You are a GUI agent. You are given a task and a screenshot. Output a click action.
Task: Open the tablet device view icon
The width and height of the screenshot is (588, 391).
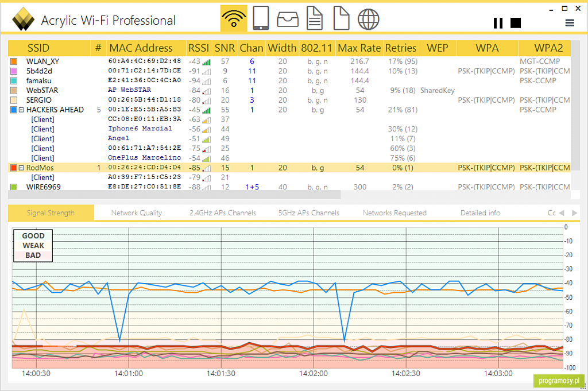(x=261, y=18)
